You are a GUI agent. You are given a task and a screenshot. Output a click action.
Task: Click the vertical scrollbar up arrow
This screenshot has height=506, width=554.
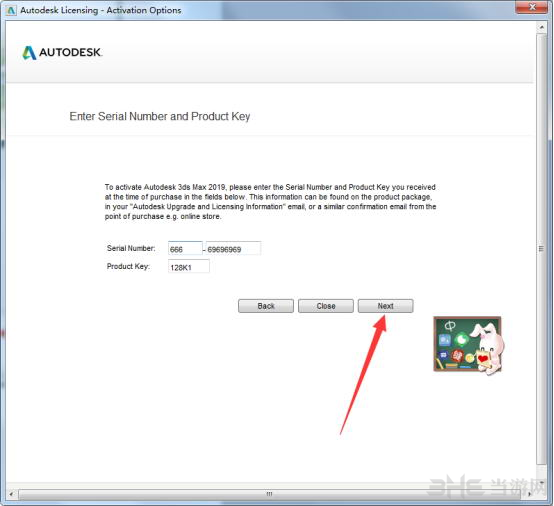pos(541,27)
